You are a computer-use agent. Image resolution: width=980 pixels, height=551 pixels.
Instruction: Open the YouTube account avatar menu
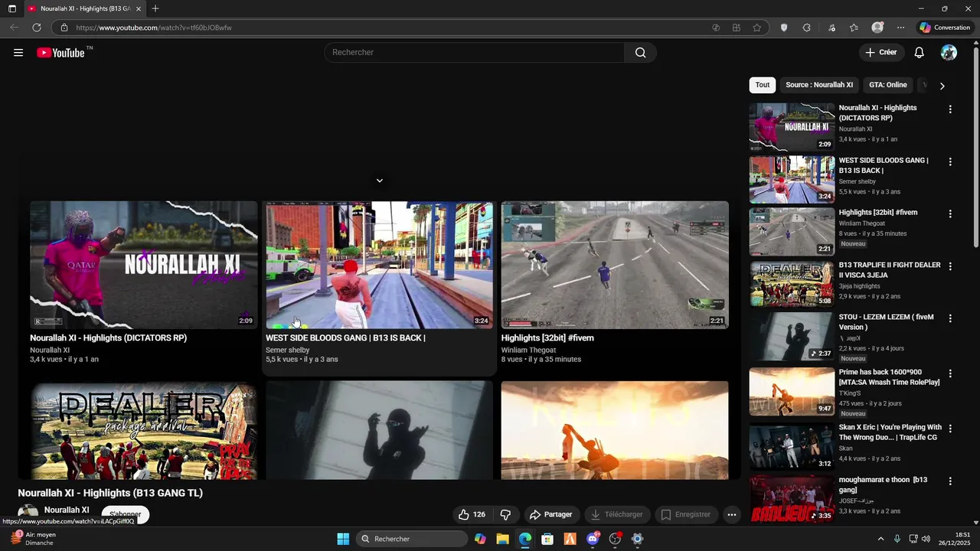[x=949, y=53]
